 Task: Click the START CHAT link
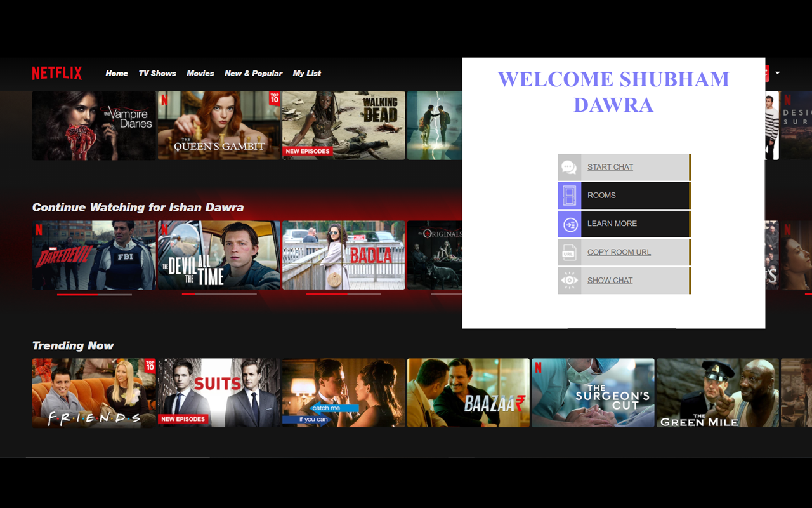click(610, 167)
